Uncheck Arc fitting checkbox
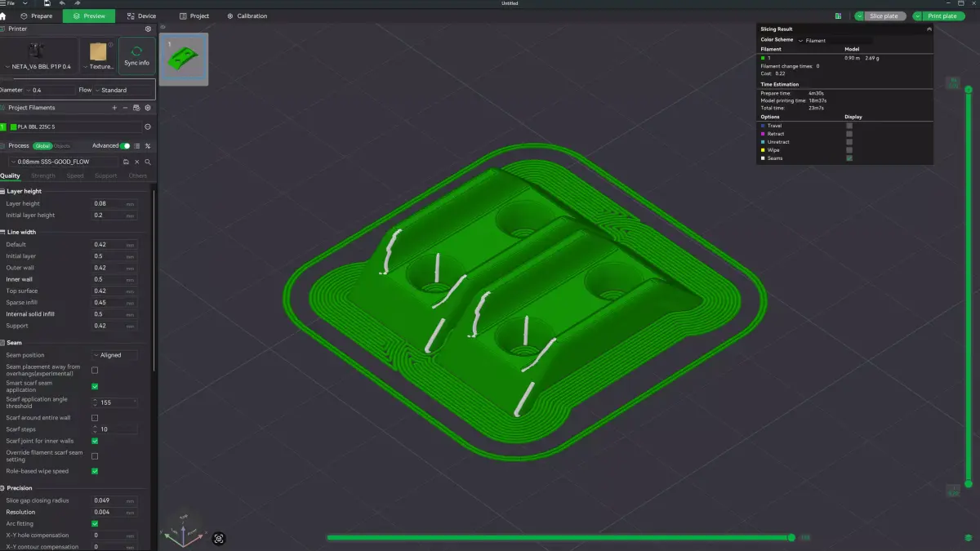980x551 pixels. 95,523
